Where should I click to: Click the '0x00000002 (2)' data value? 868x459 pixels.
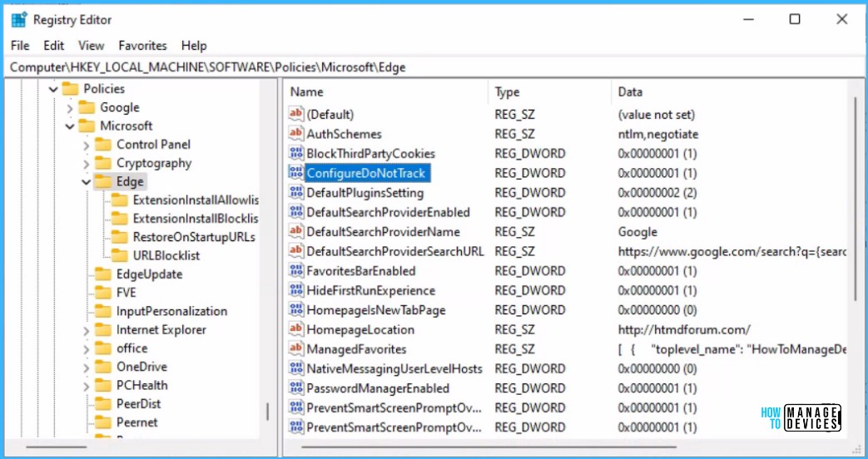[657, 192]
